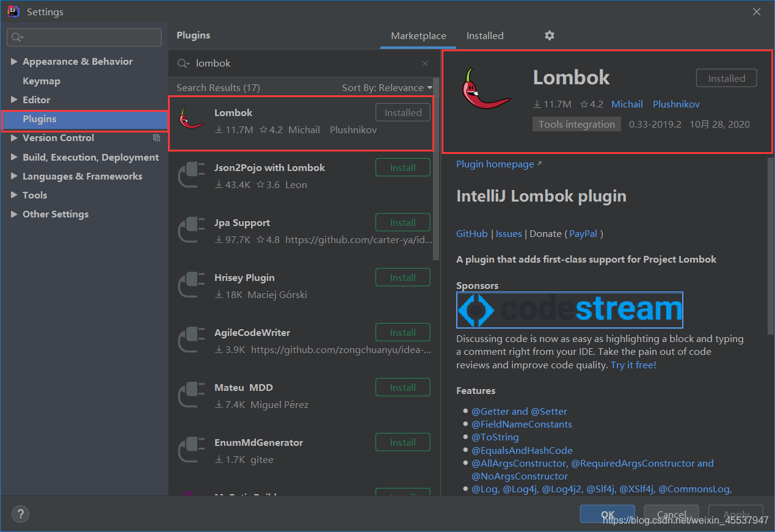The height and width of the screenshot is (532, 775).
Task: Select Keymap in the settings tree
Action: click(x=42, y=81)
